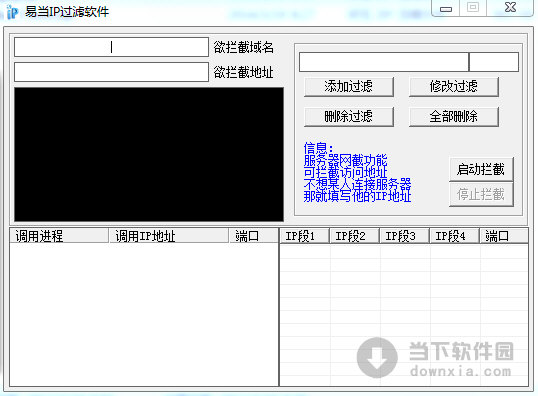
Task: Click the blue 可拦截访问地址 text
Action: point(346,172)
